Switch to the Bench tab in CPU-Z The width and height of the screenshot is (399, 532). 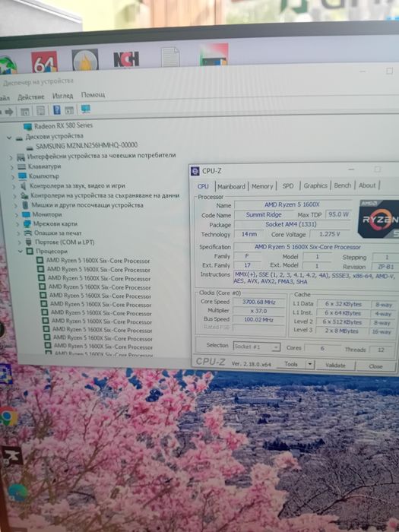(x=343, y=185)
